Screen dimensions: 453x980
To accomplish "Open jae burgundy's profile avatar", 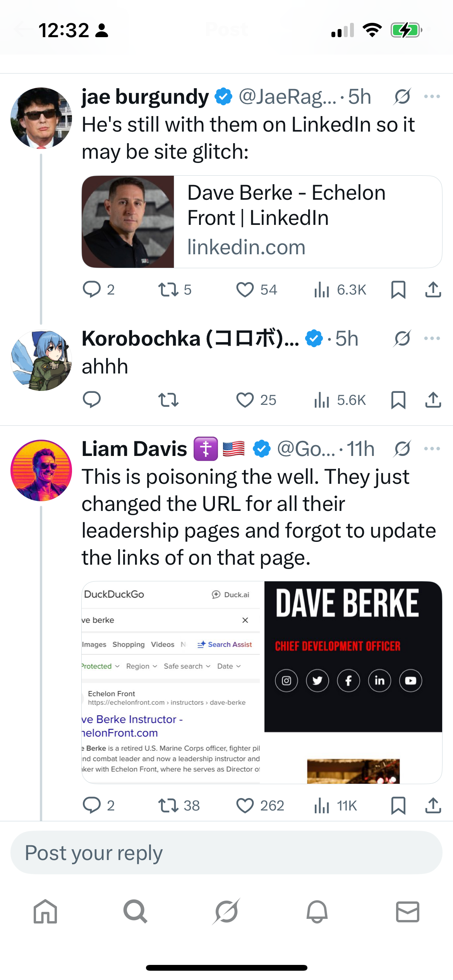I will 41,118.
